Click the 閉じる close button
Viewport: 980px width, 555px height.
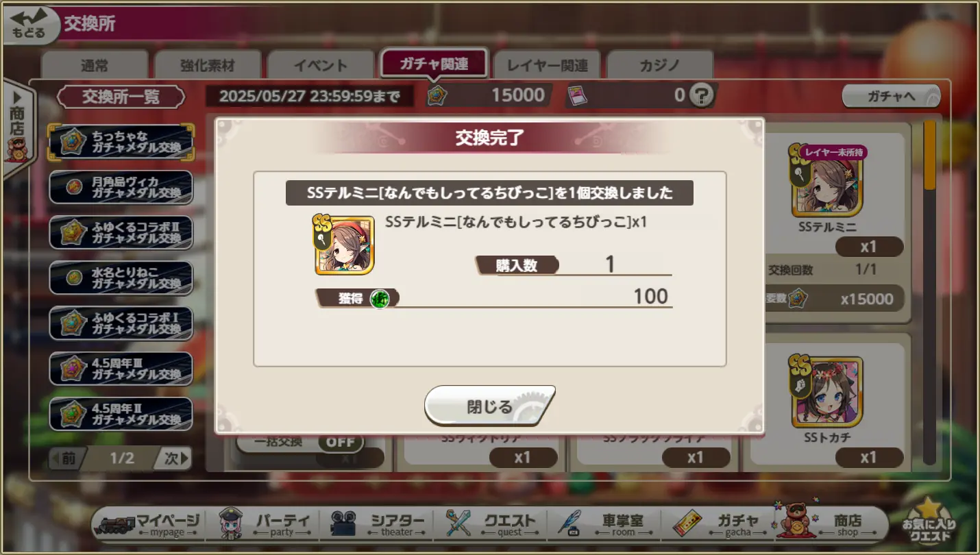(x=489, y=406)
